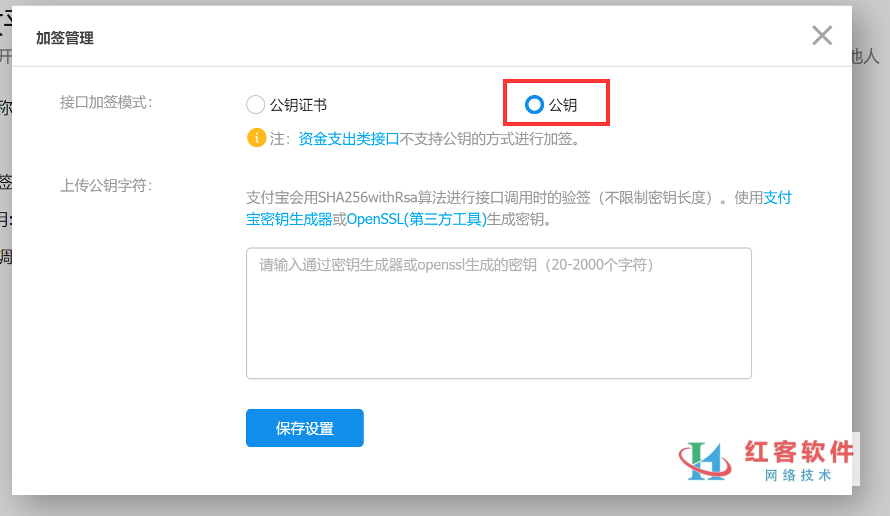Click the 红客软件 watermark logo icon

pyautogui.click(x=705, y=461)
